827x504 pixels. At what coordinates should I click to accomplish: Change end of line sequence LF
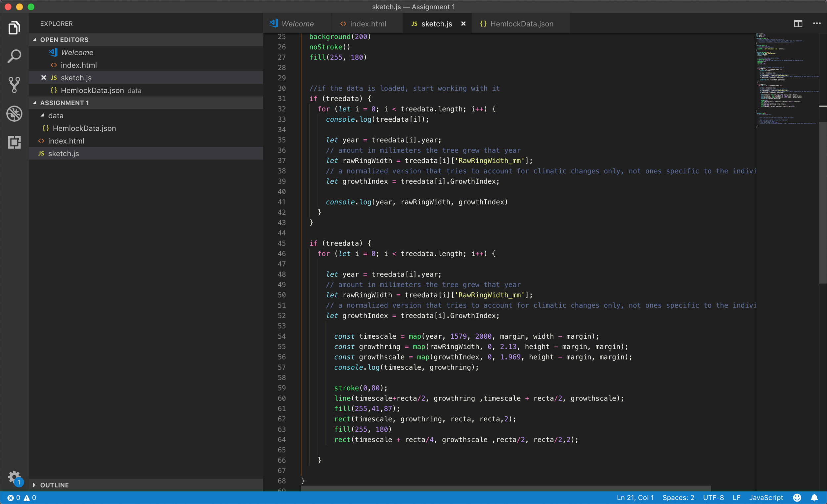click(736, 498)
